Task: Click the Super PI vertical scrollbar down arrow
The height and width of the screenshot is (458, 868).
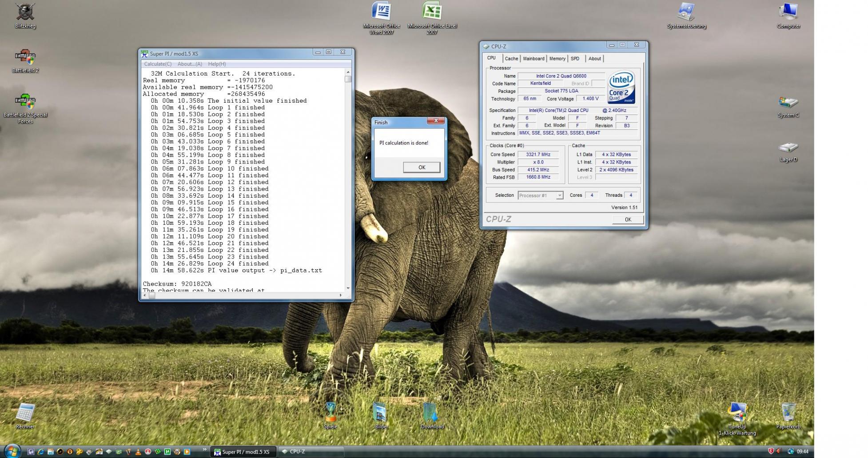Action: [348, 288]
